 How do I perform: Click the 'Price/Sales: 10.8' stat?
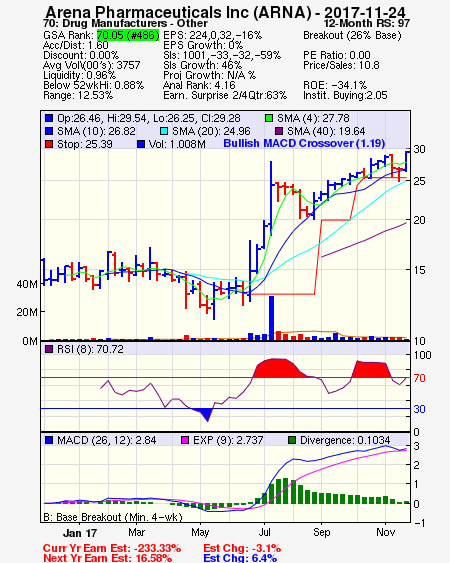coord(341,65)
